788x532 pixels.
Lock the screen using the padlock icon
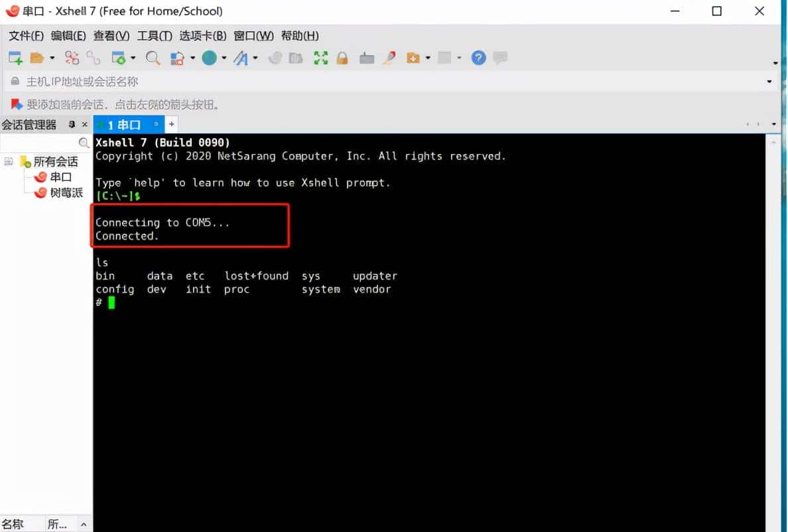click(x=342, y=58)
